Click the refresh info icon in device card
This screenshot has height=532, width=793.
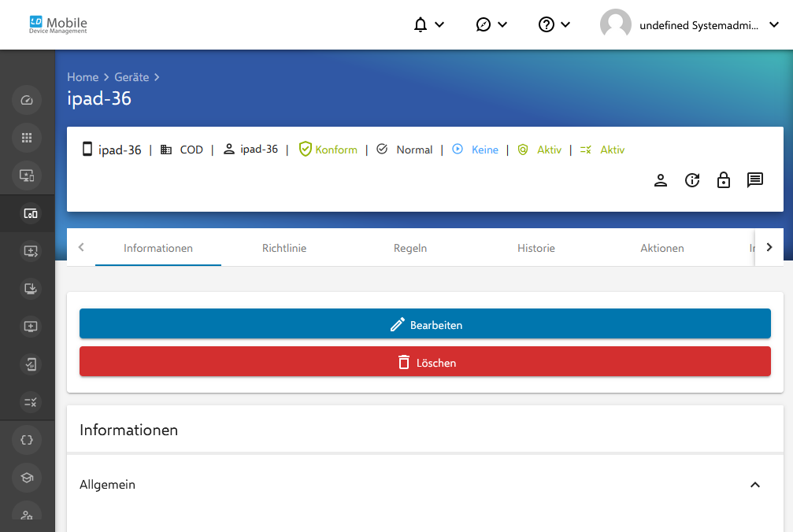pos(692,180)
